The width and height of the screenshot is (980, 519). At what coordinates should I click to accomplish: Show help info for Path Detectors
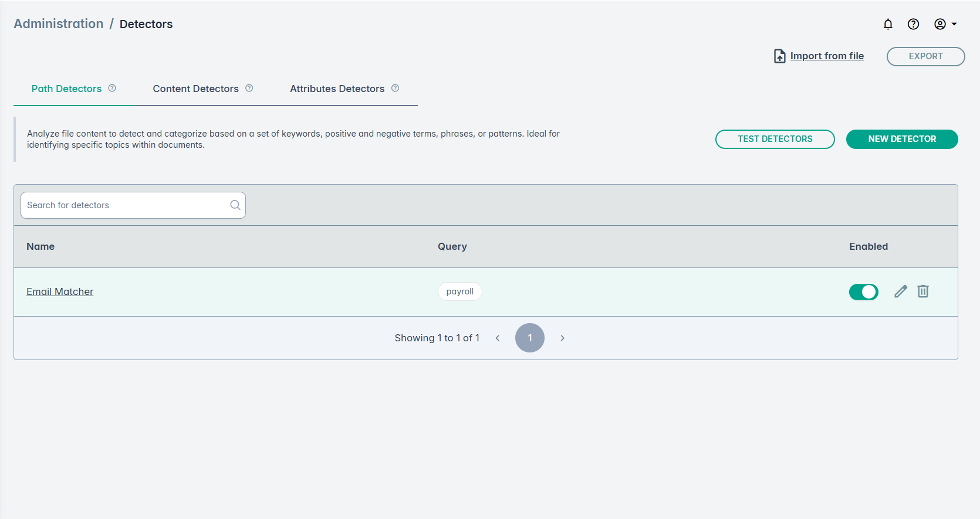point(112,88)
